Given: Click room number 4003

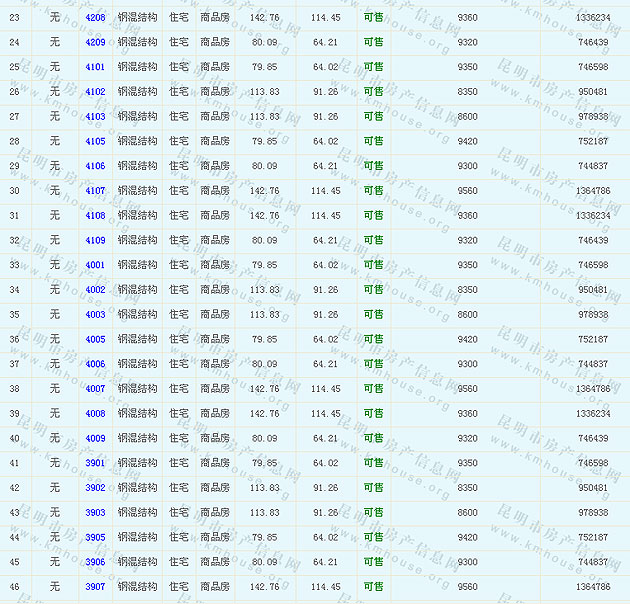Looking at the screenshot, I should (95, 315).
